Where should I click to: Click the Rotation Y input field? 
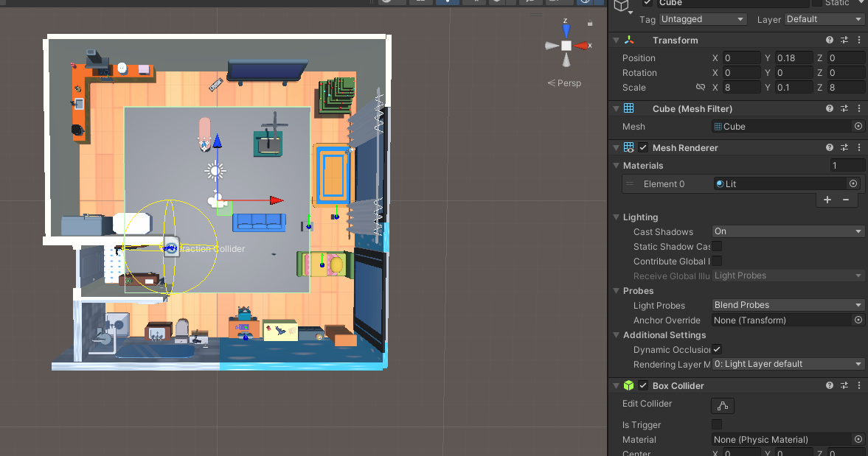[794, 72]
